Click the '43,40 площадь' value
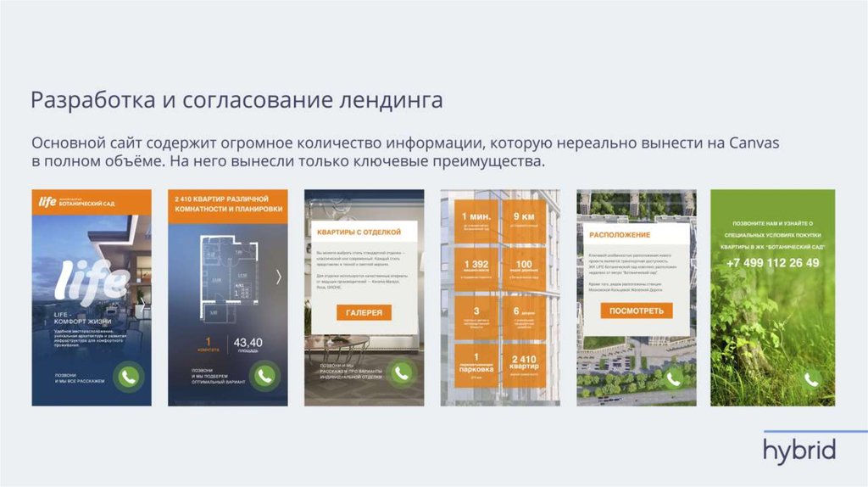The width and height of the screenshot is (868, 487). (x=248, y=345)
